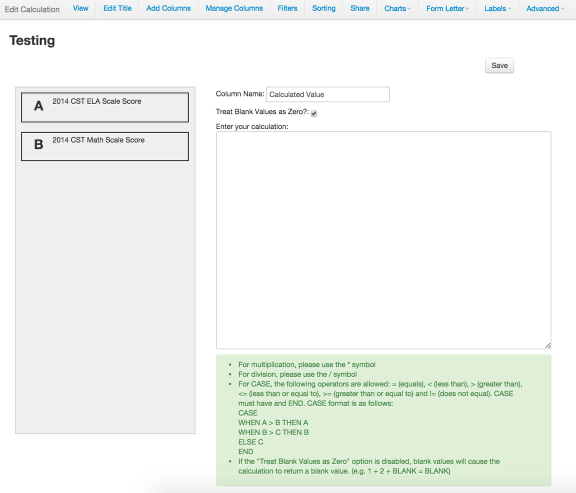Go to Manage Columns
The image size is (576, 493).
[x=234, y=8]
